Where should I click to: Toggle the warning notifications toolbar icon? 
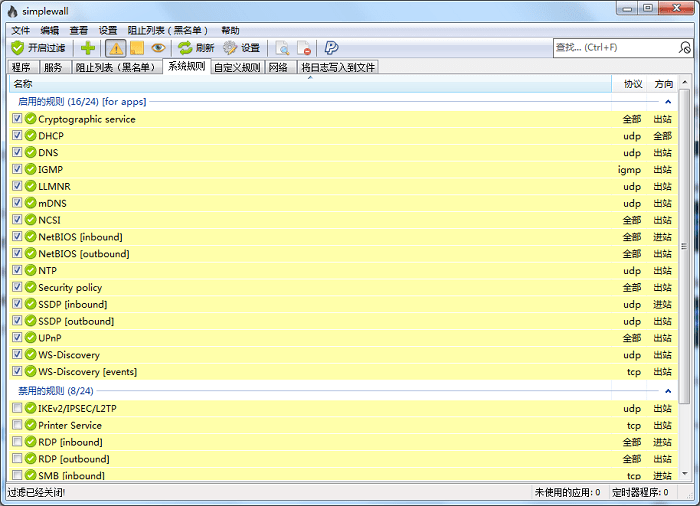[116, 48]
